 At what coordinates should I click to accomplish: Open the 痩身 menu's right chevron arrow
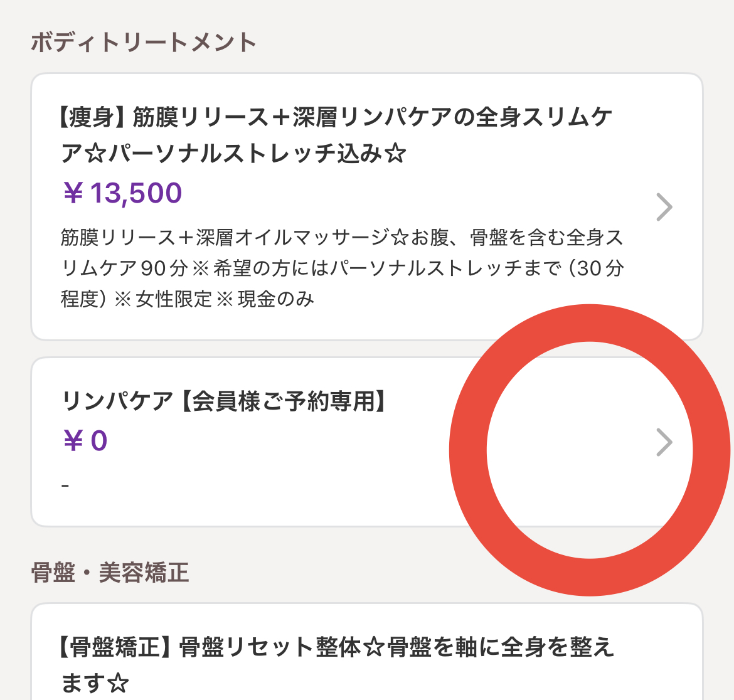pyautogui.click(x=664, y=208)
